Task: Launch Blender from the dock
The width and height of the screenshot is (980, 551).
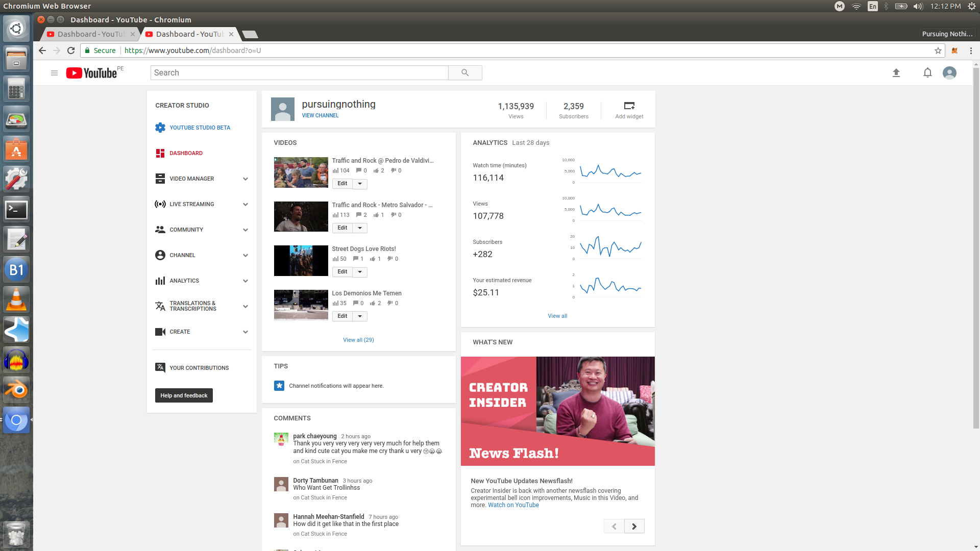Action: point(16,390)
